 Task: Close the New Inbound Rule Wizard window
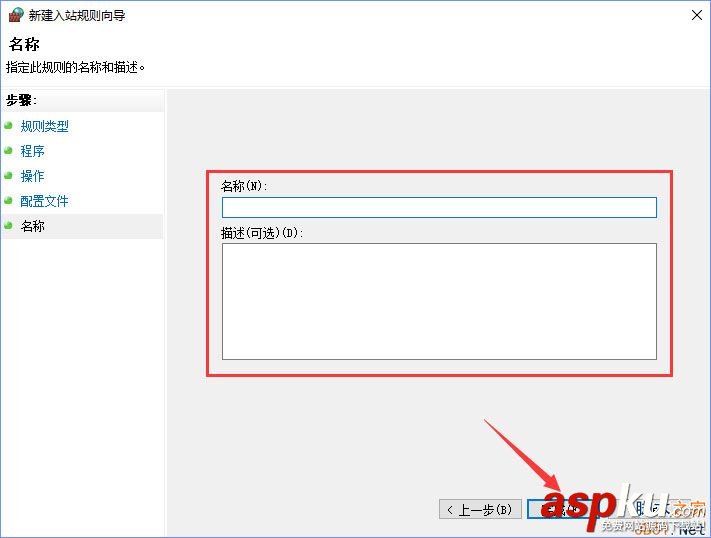tap(696, 15)
